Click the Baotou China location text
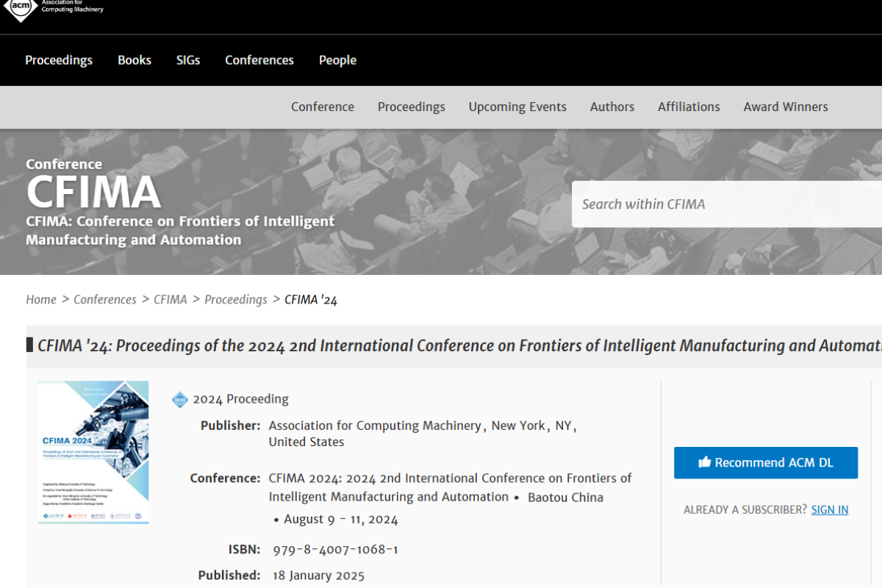 pyautogui.click(x=565, y=497)
